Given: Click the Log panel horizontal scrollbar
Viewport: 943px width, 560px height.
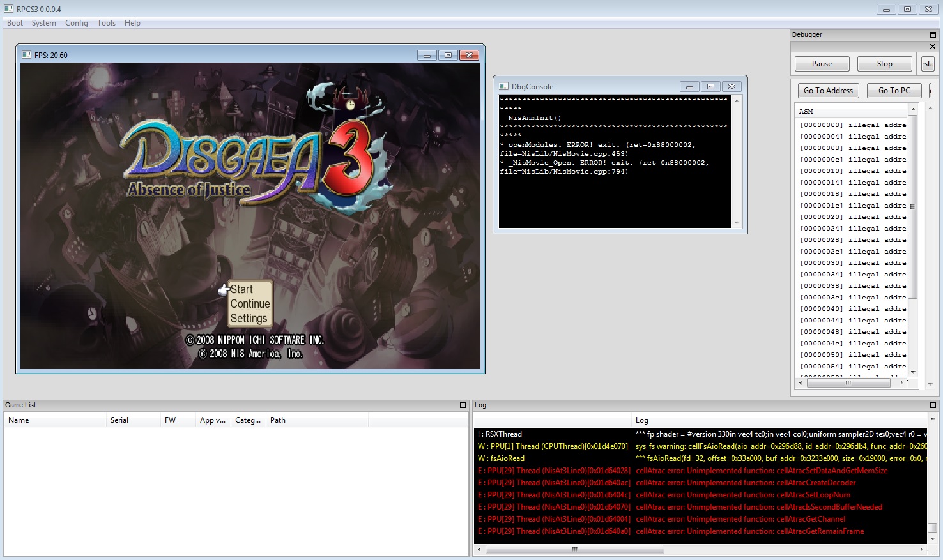Looking at the screenshot, I should click(x=574, y=549).
